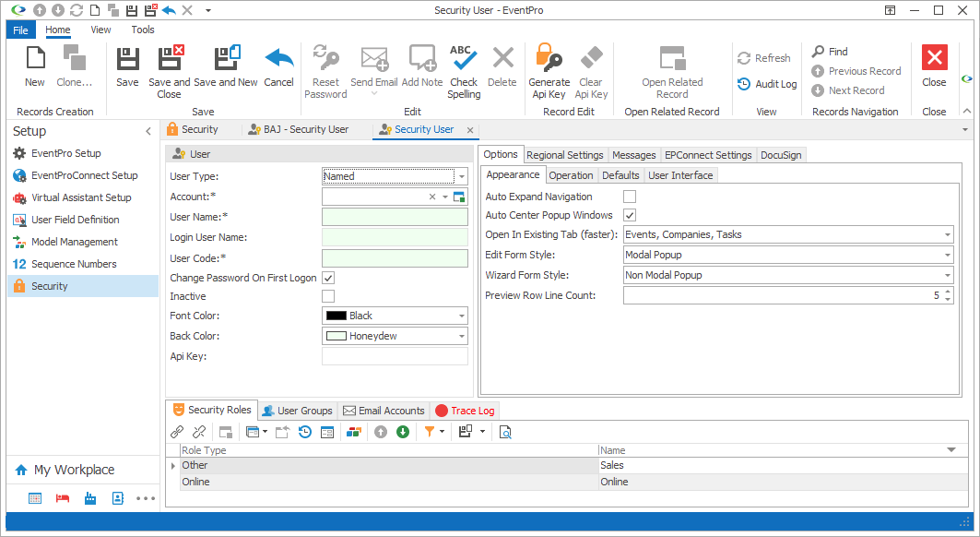The width and height of the screenshot is (980, 537).
Task: Click the grey up arrow in roles toolbar
Action: click(381, 432)
